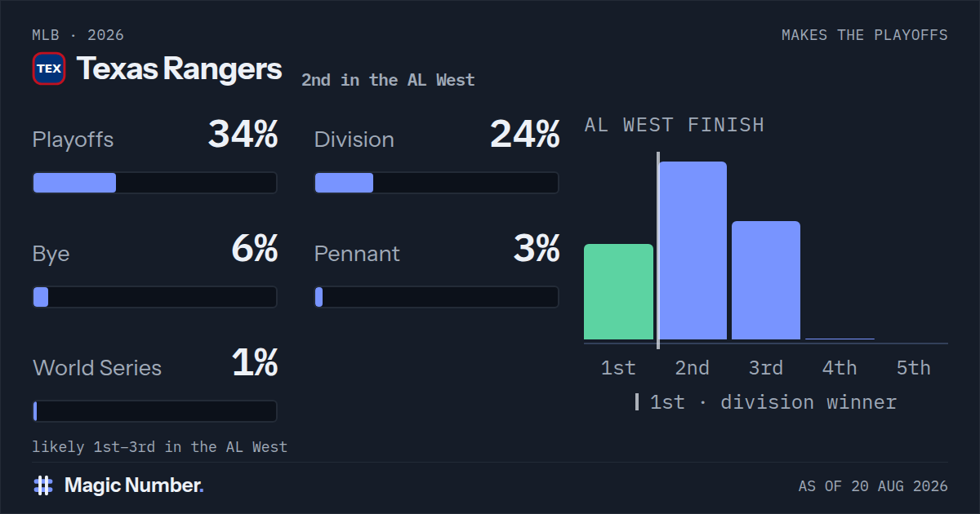
Task: Select the green 1st place chart bar
Action: 618,292
